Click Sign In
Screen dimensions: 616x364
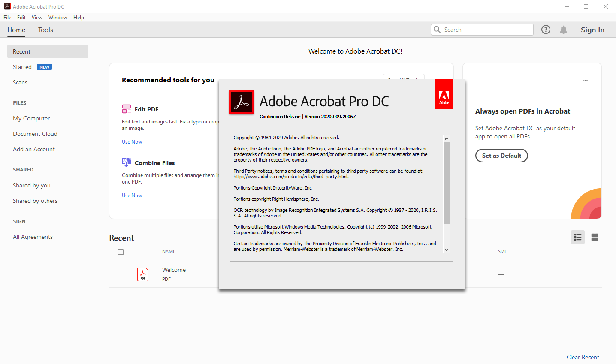[x=592, y=30]
